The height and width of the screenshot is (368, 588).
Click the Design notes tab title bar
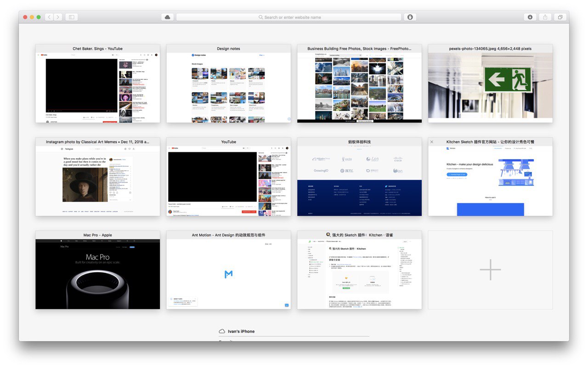click(228, 49)
